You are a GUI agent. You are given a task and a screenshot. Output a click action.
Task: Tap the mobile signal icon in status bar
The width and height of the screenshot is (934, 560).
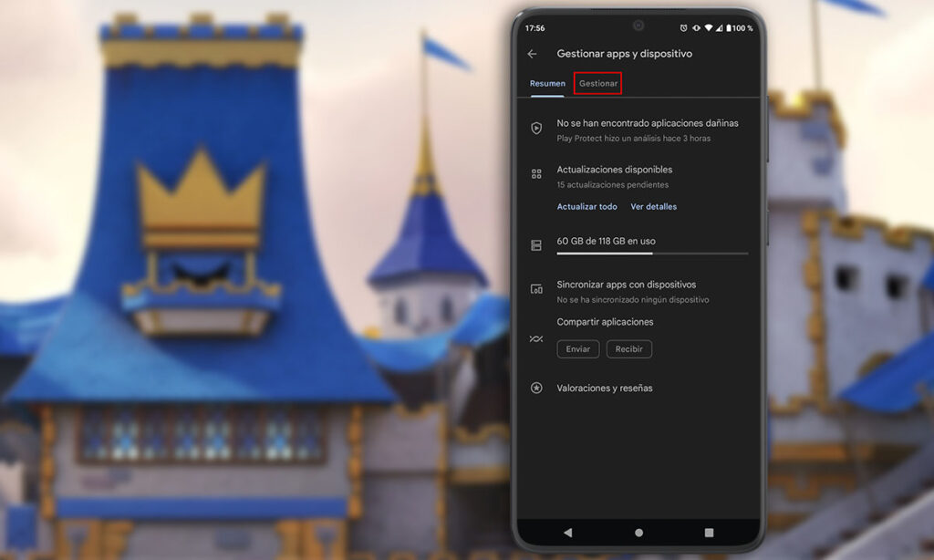[719, 28]
